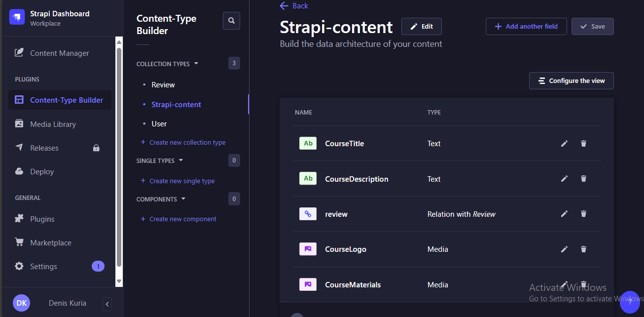This screenshot has width=644, height=317.
Task: Collapse the Collection Types section
Action: pyautogui.click(x=167, y=64)
